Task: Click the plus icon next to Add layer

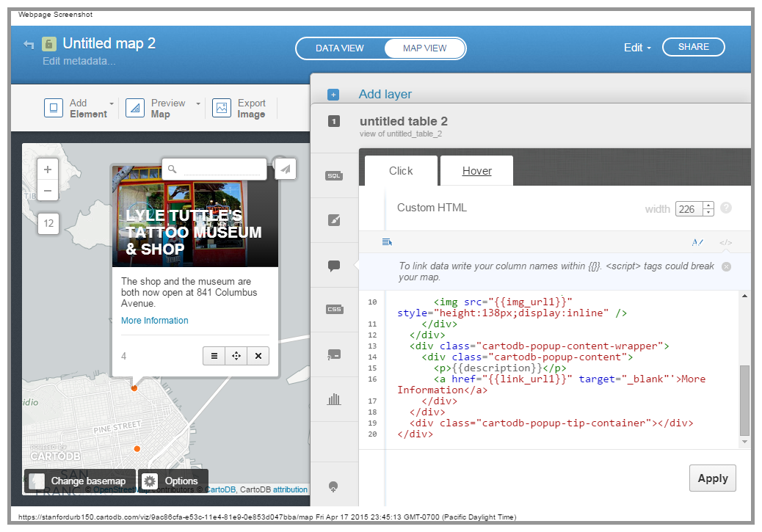Action: [333, 95]
